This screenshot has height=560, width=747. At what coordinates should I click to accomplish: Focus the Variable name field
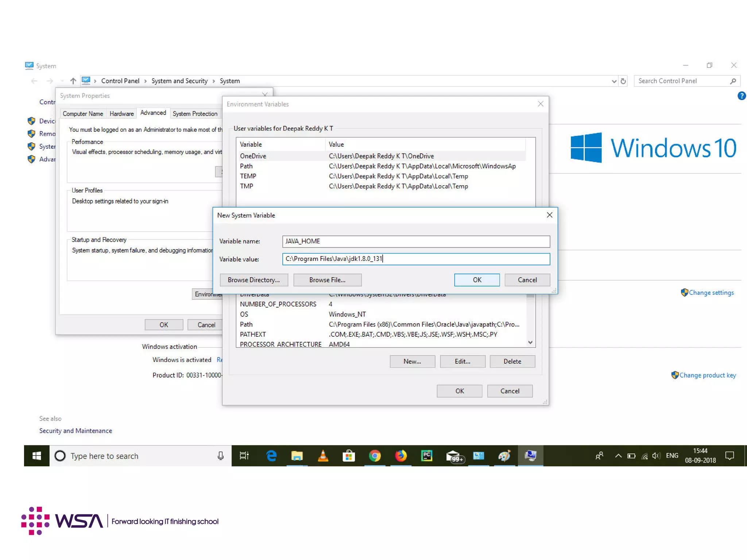(416, 241)
